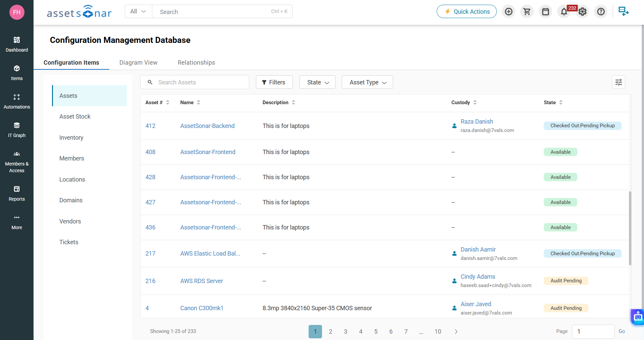The image size is (644, 340).
Task: Click the table vertical scrollbar
Action: click(x=630, y=228)
